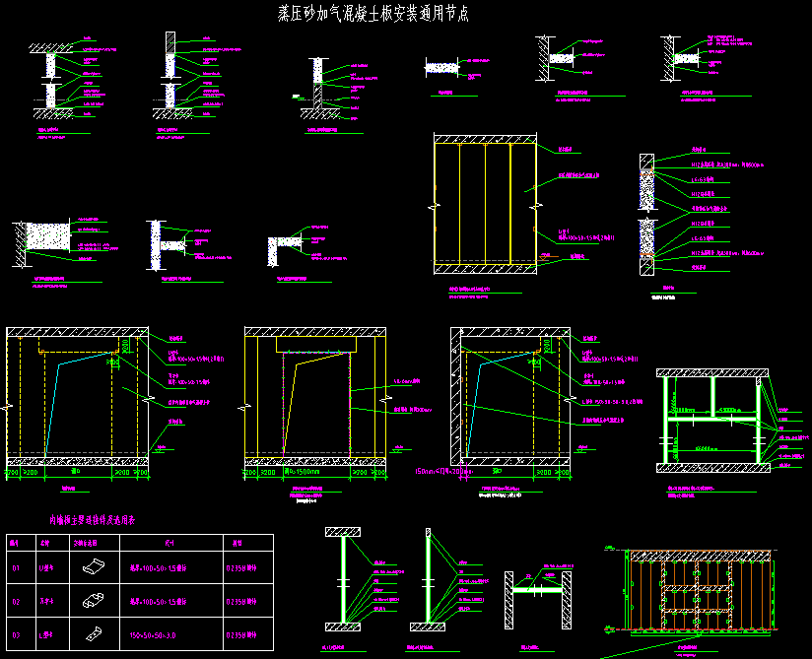Click the drawing title text at top
This screenshot has width=812, height=659.
pyautogui.click(x=372, y=14)
